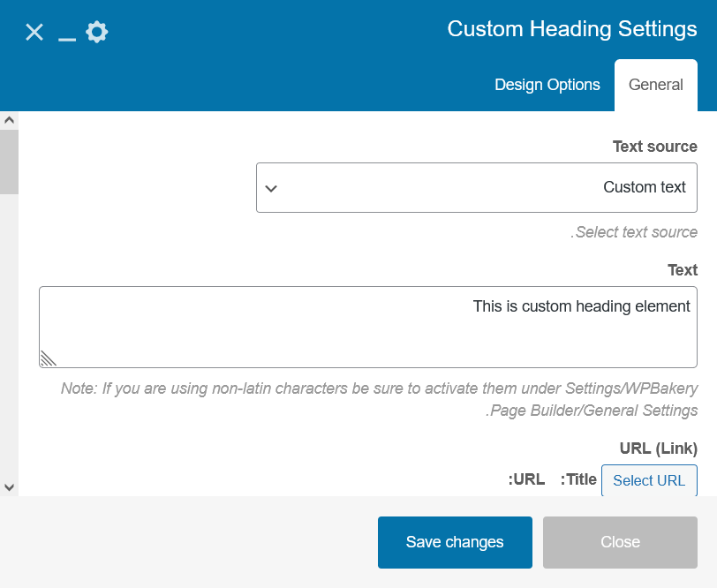Click the non-latin characters note text
This screenshot has height=588, width=717.
[x=379, y=399]
